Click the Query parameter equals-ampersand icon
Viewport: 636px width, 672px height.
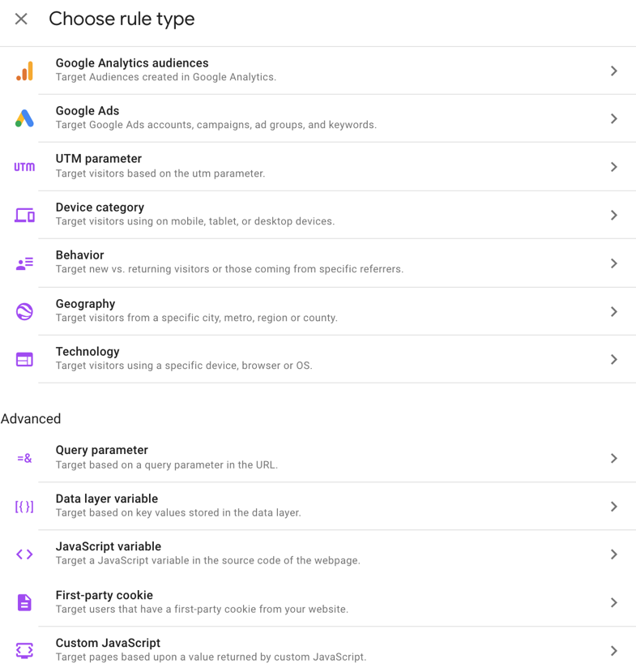pyautogui.click(x=24, y=458)
